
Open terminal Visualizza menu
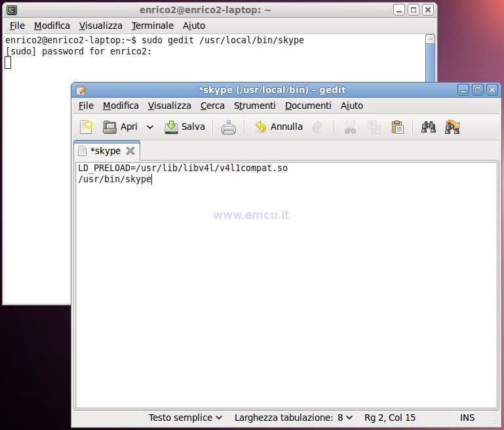click(x=101, y=26)
